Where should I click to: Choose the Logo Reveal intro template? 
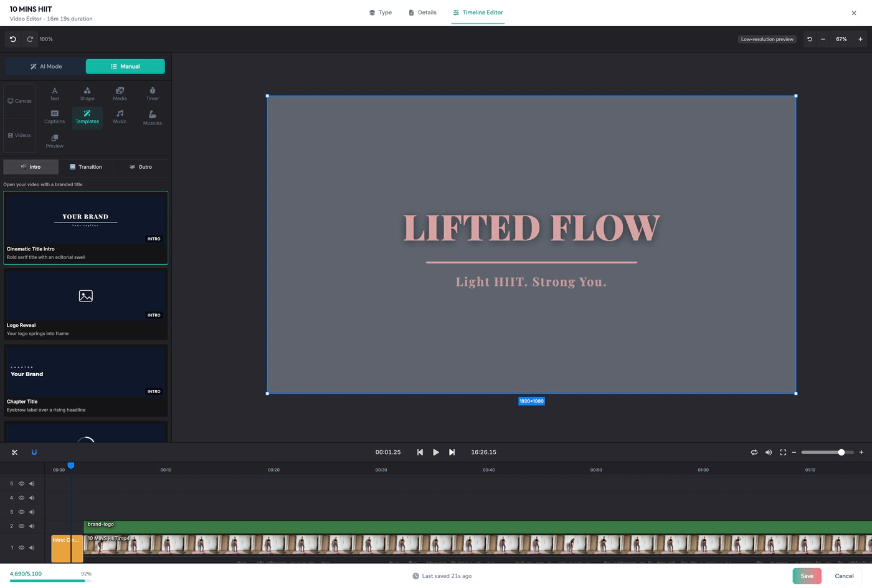86,304
